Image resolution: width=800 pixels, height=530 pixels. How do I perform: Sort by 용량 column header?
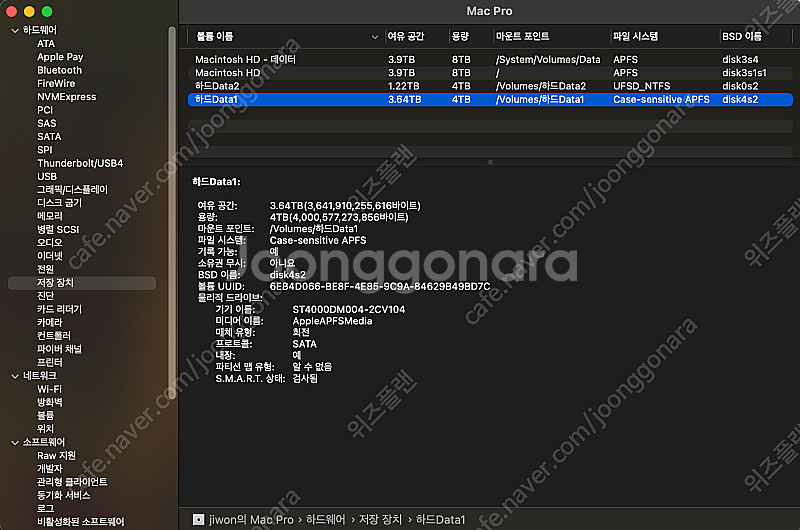tap(460, 37)
